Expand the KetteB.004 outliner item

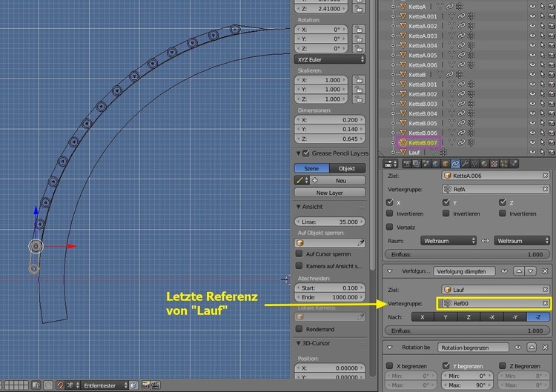[393, 113]
